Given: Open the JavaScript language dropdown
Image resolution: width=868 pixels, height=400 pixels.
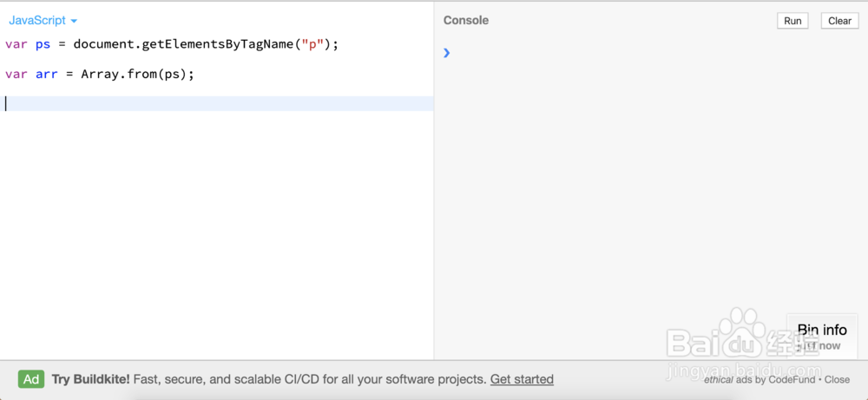Looking at the screenshot, I should point(43,21).
